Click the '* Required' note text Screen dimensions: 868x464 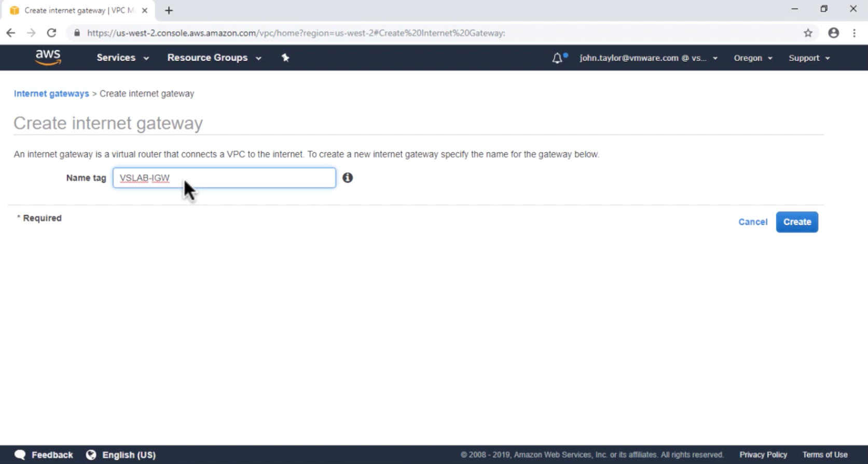(x=39, y=218)
